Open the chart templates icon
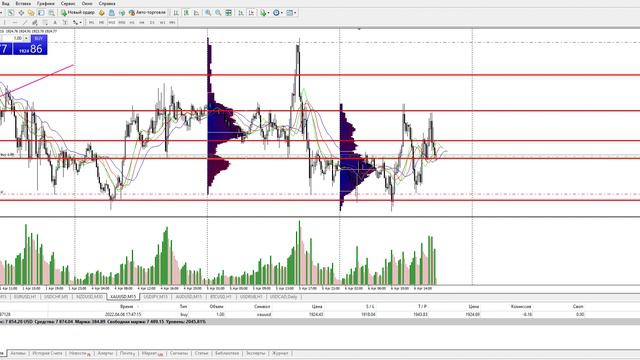The width and height of the screenshot is (640, 360). click(289, 13)
